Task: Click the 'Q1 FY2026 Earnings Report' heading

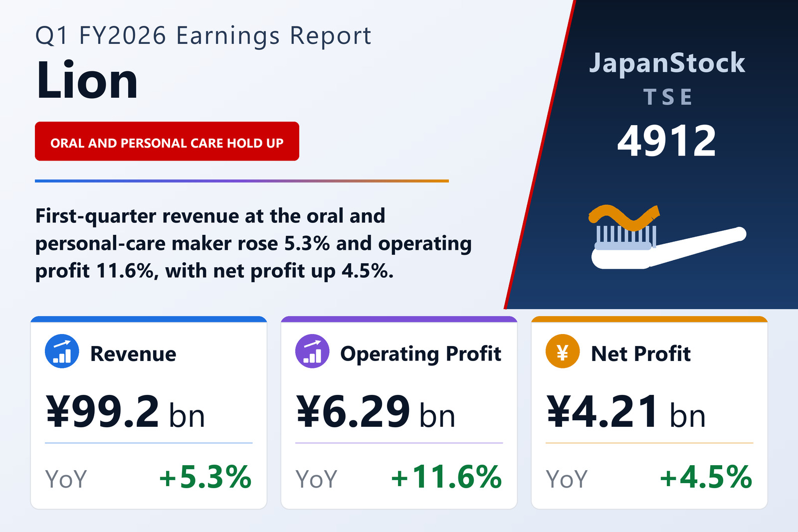Action: [x=203, y=36]
